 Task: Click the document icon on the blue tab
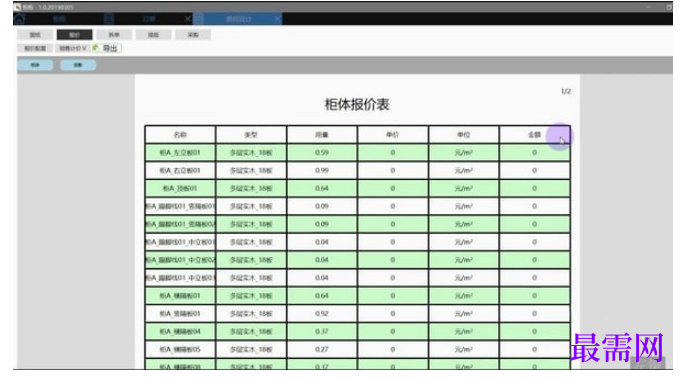[x=198, y=19]
